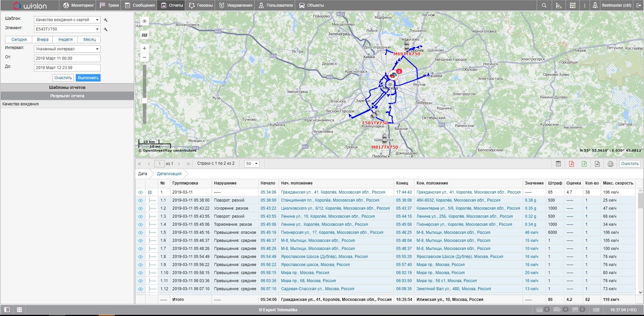The height and width of the screenshot is (316, 644).
Task: Toggle map visibility for row 1.5
Action: pyautogui.click(x=141, y=232)
